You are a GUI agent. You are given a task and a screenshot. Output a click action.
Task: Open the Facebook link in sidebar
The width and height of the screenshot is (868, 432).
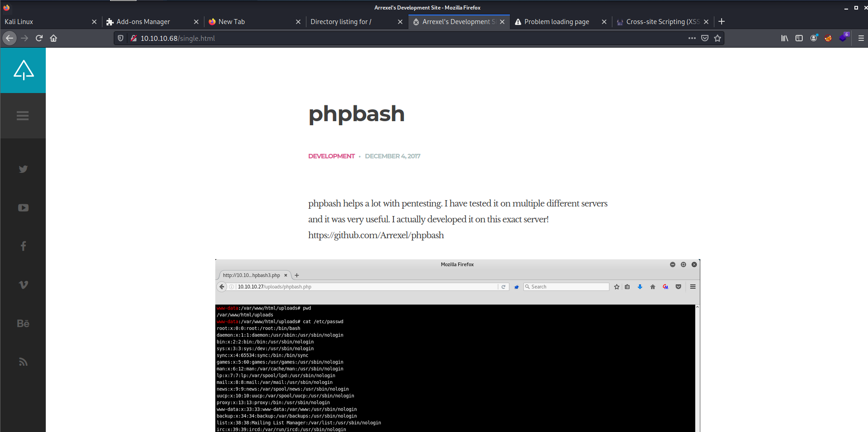pos(23,246)
